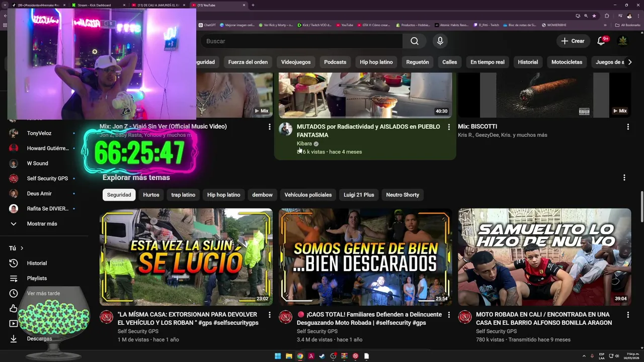Screen dimensions: 644x362
Task: Open Self Security GPS avatar under LA MISMA CASA
Action: (x=107, y=317)
